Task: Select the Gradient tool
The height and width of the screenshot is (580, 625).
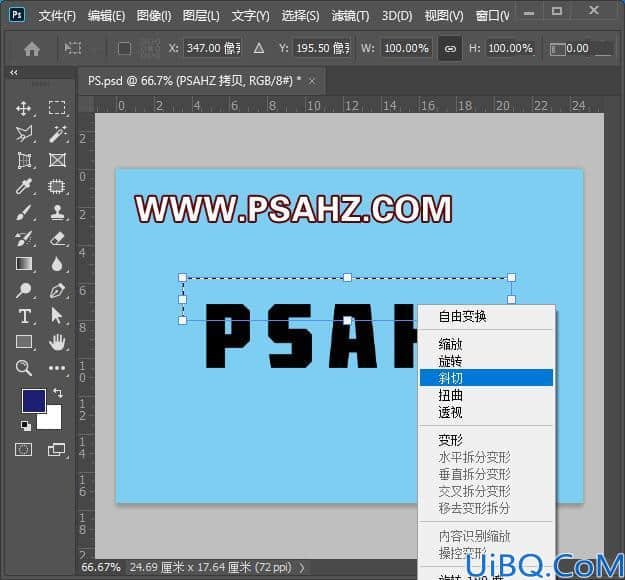Action: (24, 264)
